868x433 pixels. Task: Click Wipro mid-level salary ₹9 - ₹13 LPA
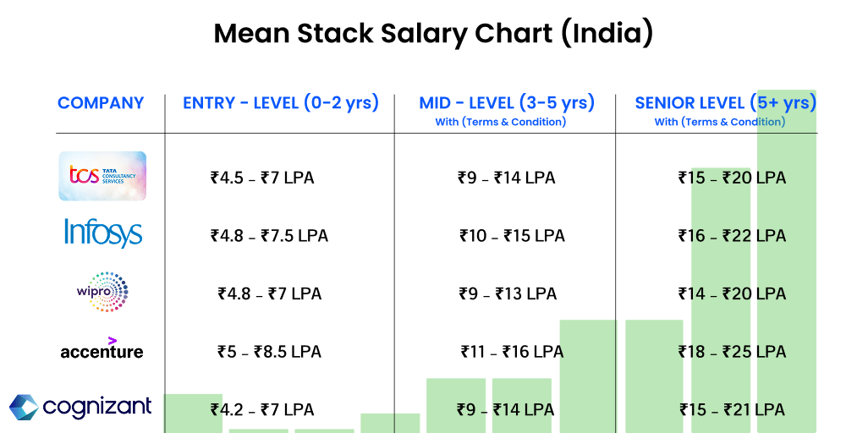(507, 294)
